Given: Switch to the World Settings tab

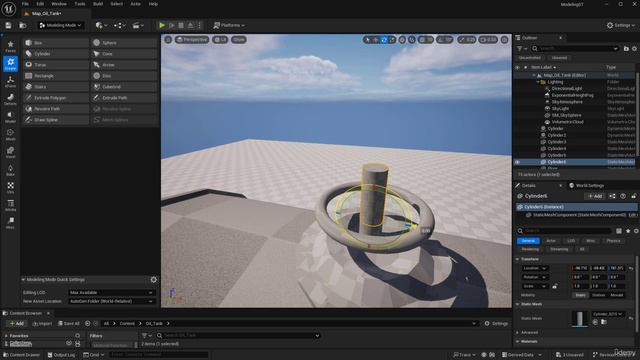Looking at the screenshot, I should (x=587, y=186).
